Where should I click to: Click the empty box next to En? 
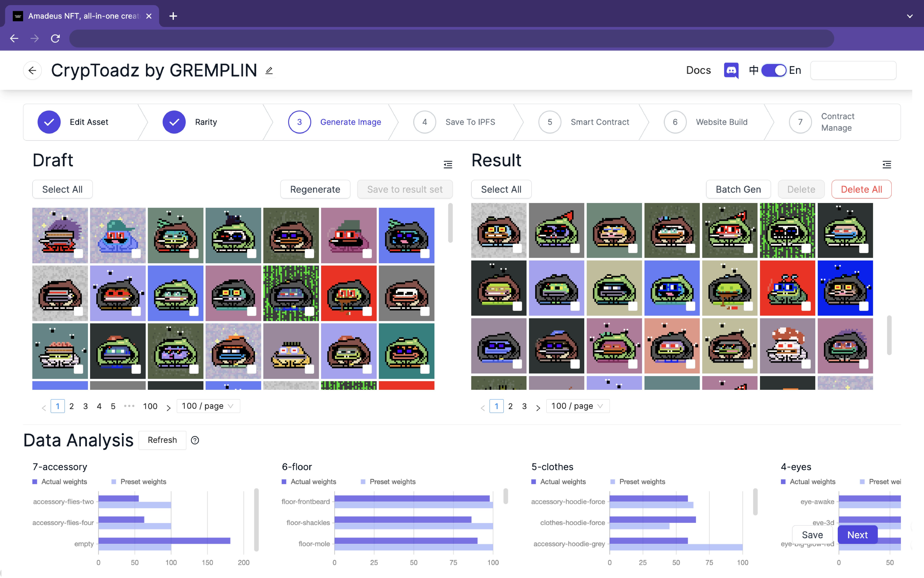pos(853,70)
